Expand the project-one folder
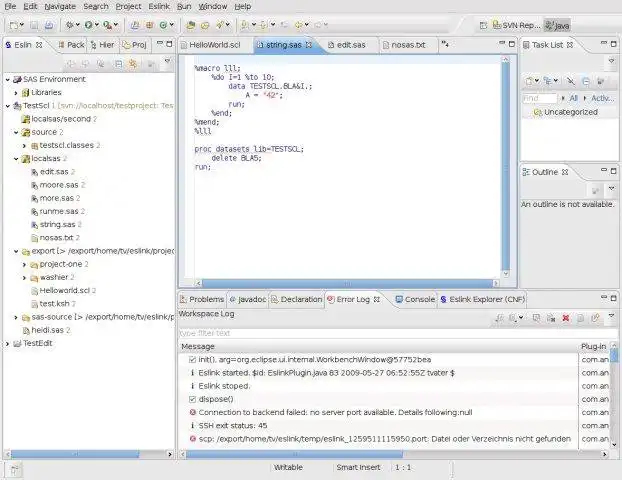Image resolution: width=622 pixels, height=480 pixels. tap(24, 265)
